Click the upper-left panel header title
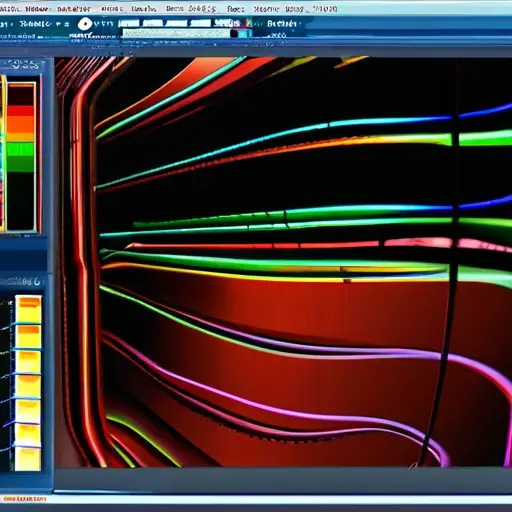This screenshot has height=512, width=512. [21, 65]
